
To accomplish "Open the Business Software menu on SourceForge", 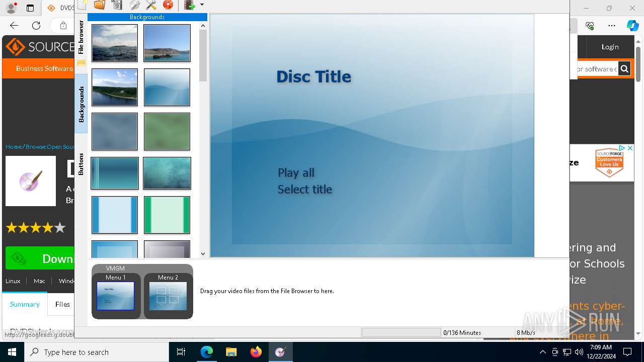I will (x=44, y=68).
